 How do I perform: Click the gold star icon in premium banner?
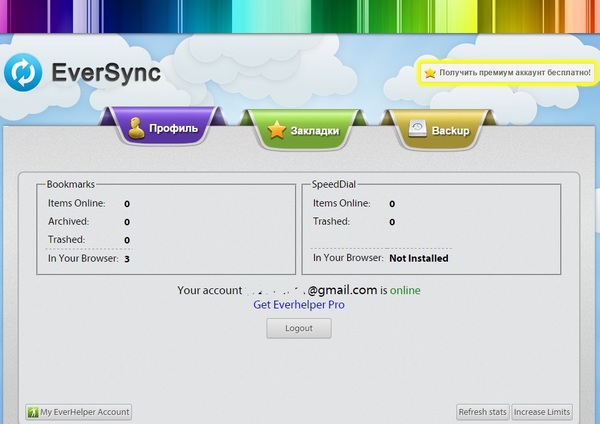click(x=430, y=73)
